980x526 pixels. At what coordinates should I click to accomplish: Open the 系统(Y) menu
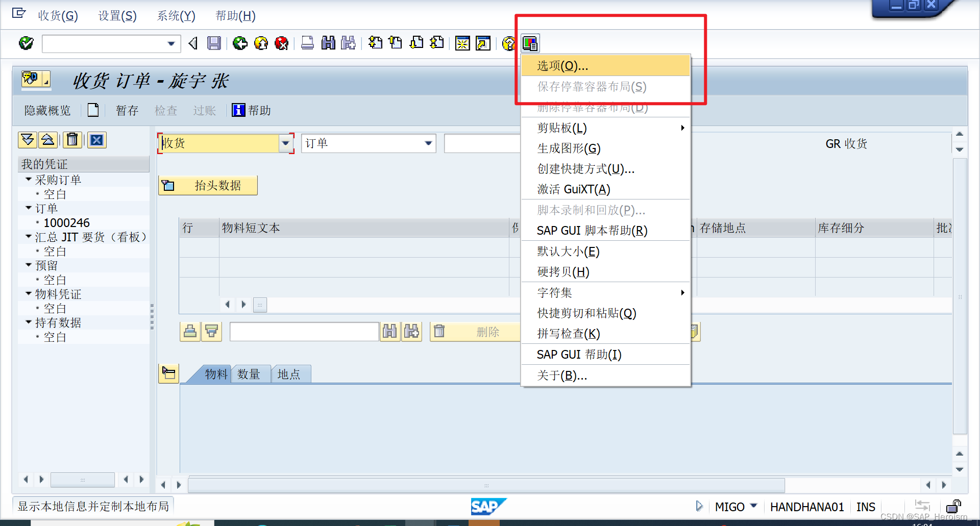tap(176, 16)
